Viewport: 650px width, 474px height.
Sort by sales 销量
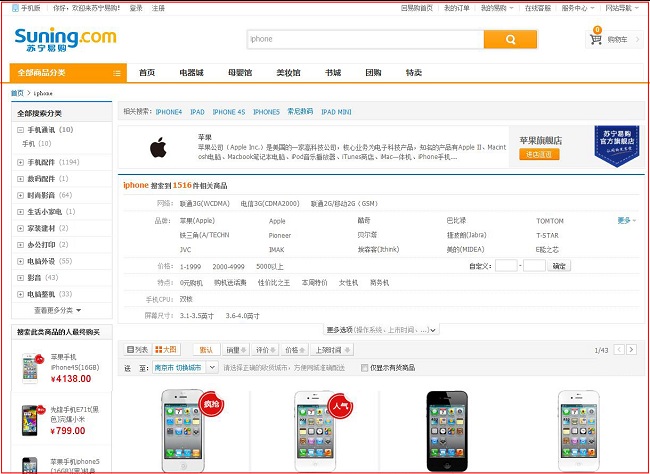237,350
